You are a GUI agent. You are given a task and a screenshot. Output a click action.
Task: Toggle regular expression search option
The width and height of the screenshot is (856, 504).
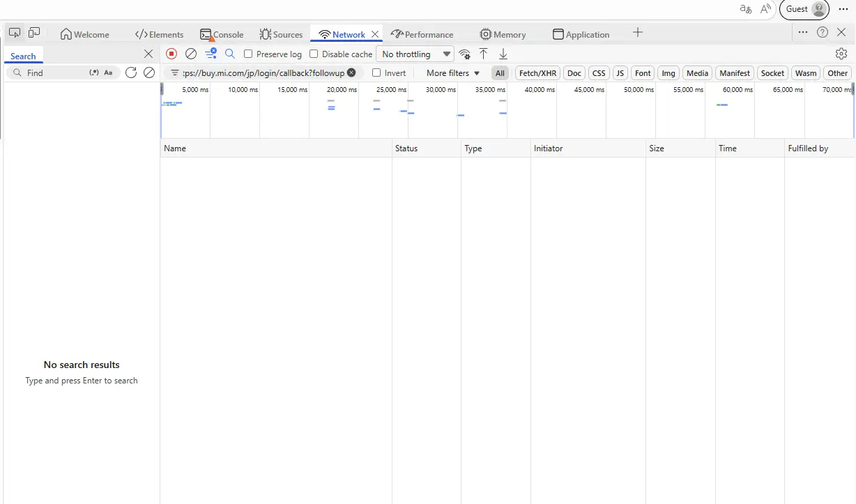(94, 72)
